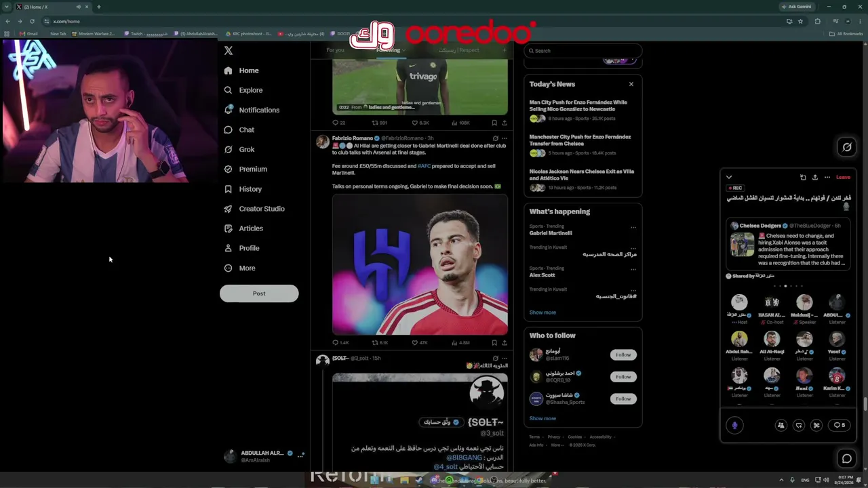Open Notifications bell in the sidebar
Screen dimensions: 868x488
click(229, 110)
